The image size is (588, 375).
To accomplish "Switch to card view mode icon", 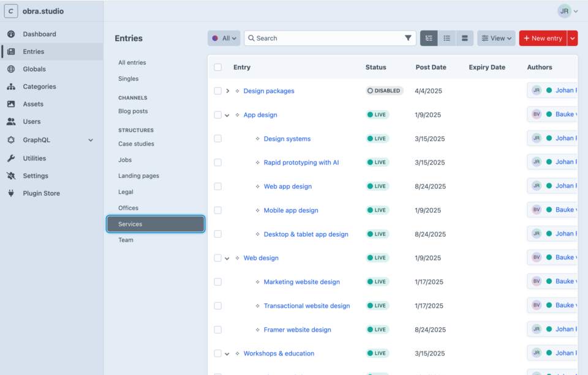I will tap(464, 39).
